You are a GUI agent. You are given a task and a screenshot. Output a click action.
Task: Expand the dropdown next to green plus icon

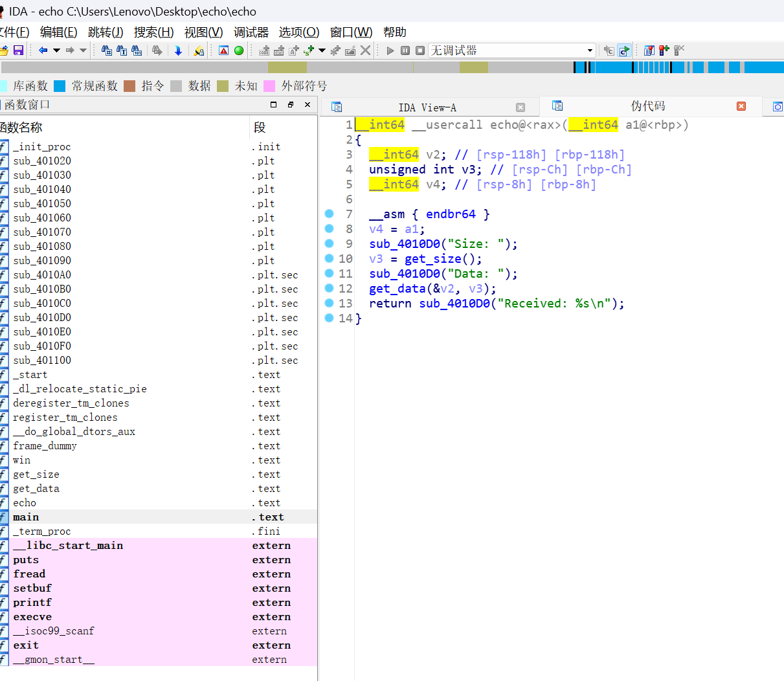coord(322,50)
